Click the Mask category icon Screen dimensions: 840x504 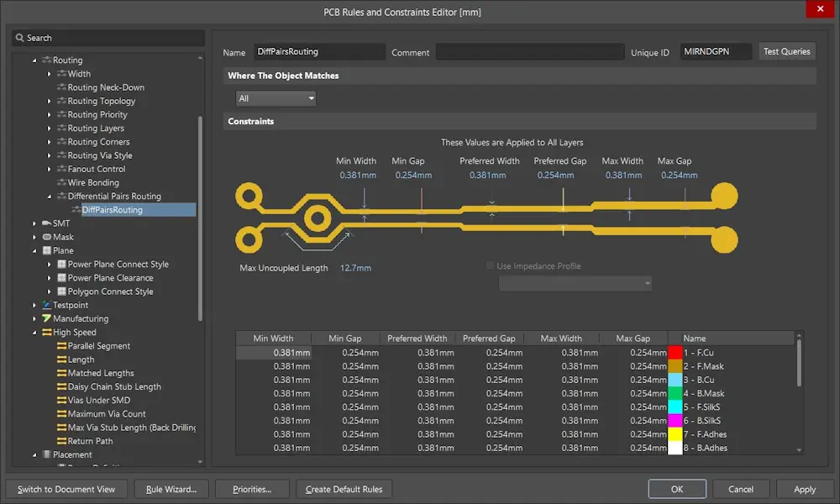tap(47, 237)
